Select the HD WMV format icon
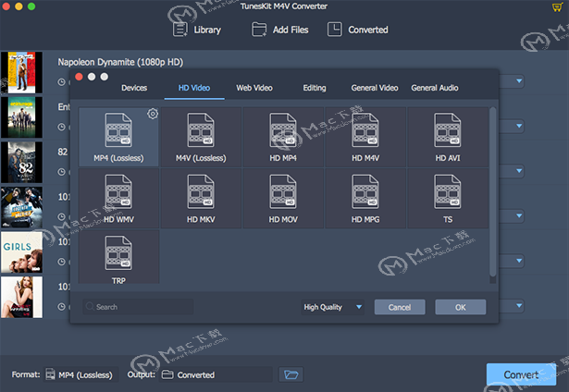569x392 pixels. tap(118, 191)
